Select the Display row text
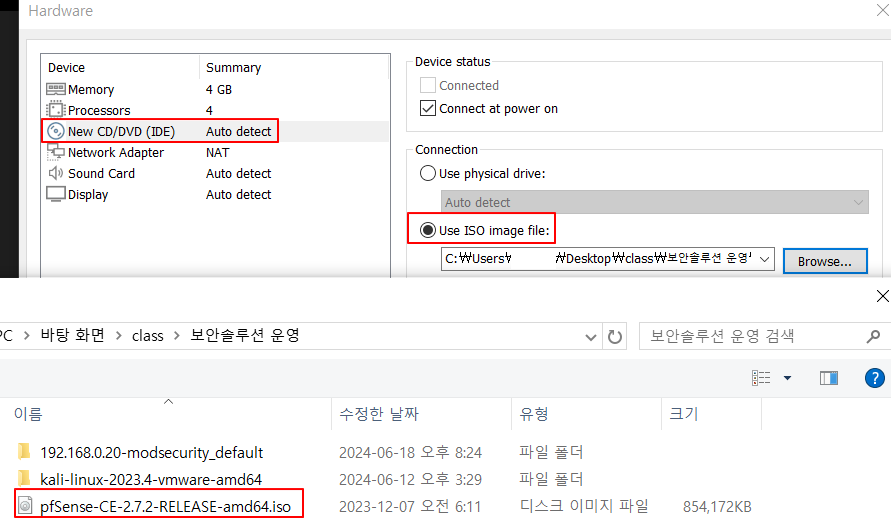 88,194
